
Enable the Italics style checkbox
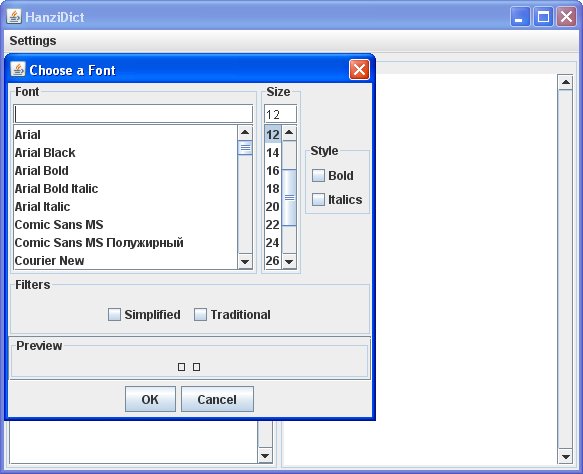click(318, 200)
